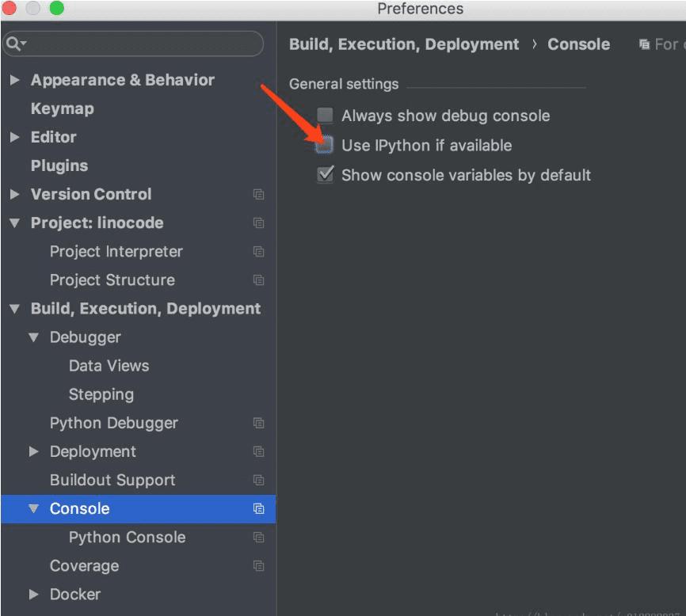686x616 pixels.
Task: Expand Appearance & Behavior section
Action: pos(15,80)
